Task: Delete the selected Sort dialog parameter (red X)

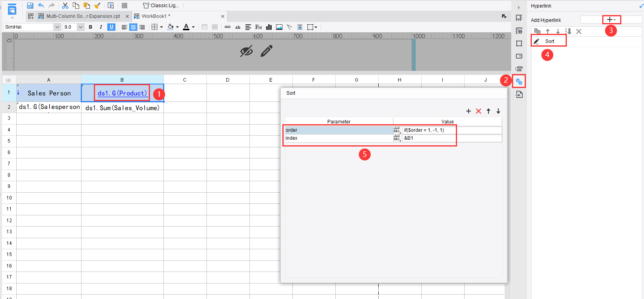Action: [479, 111]
